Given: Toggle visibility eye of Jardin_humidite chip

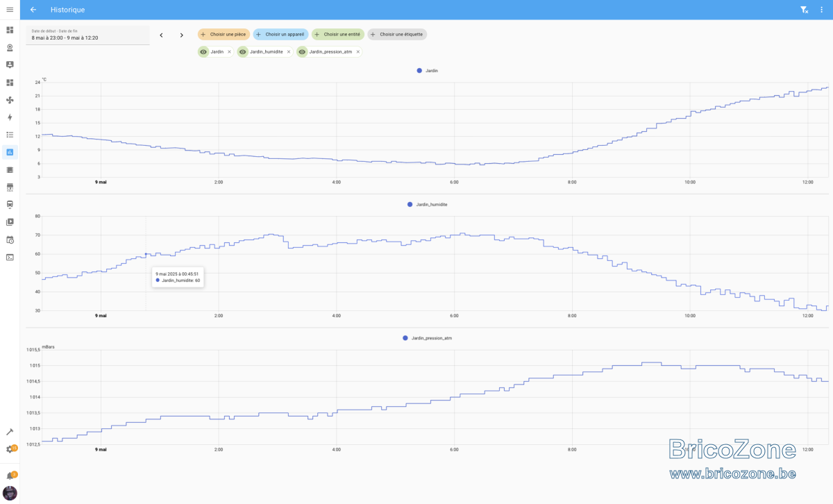Looking at the screenshot, I should coord(243,51).
